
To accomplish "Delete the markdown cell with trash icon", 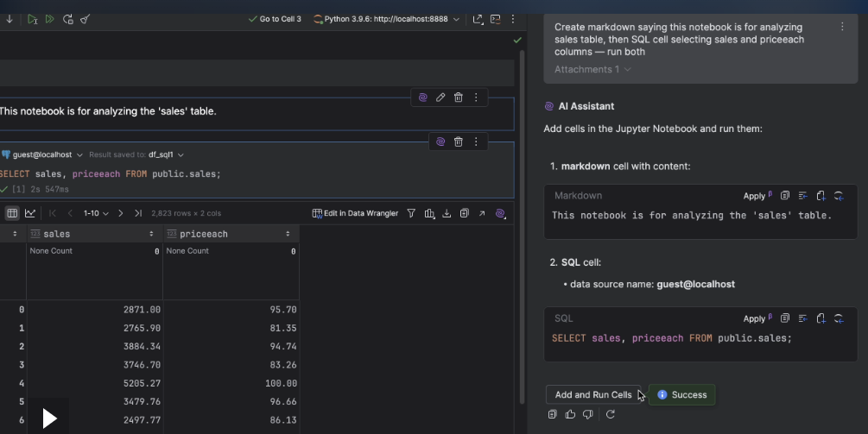I will (459, 97).
